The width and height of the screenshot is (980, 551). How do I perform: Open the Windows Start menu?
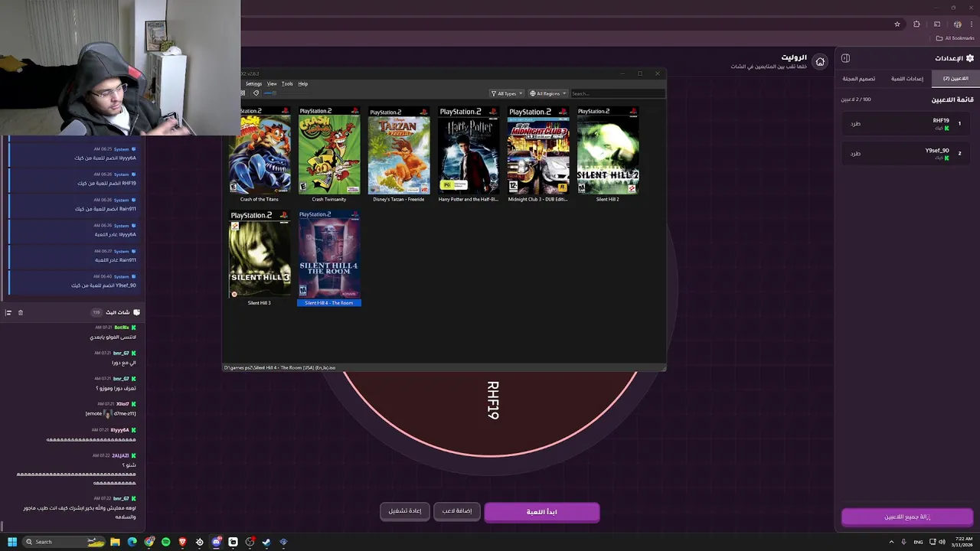click(12, 542)
